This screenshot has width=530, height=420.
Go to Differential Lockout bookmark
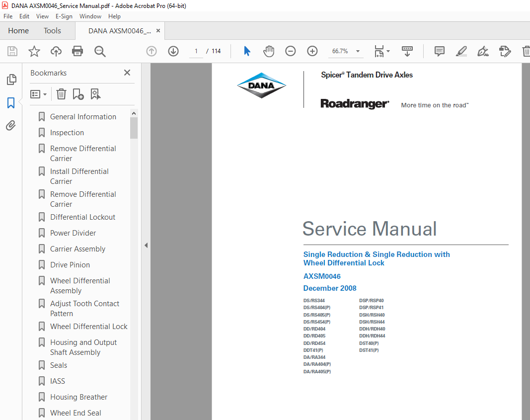[82, 217]
